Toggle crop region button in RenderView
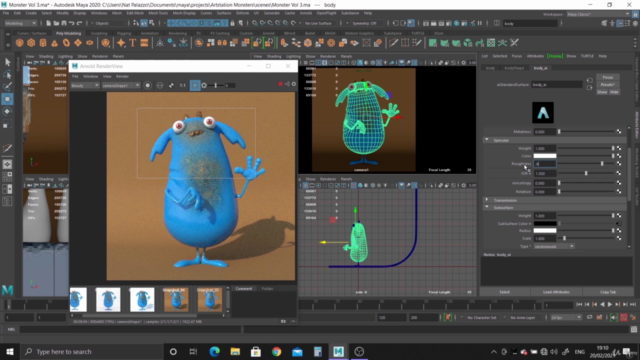The width and height of the screenshot is (640, 360). click(195, 85)
